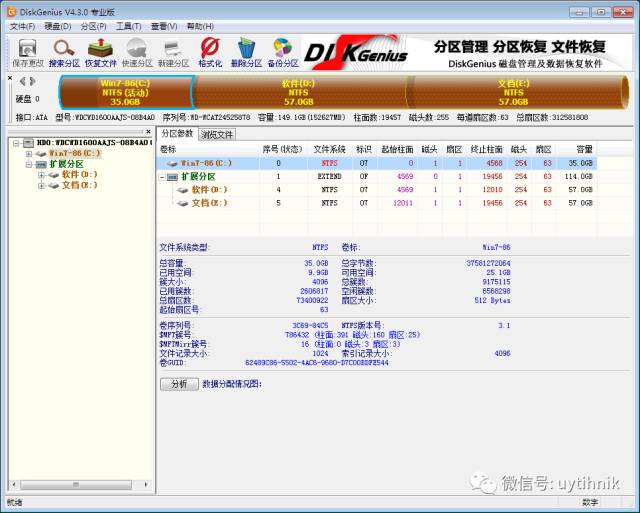Click the 序号(状态) column header

point(283,149)
